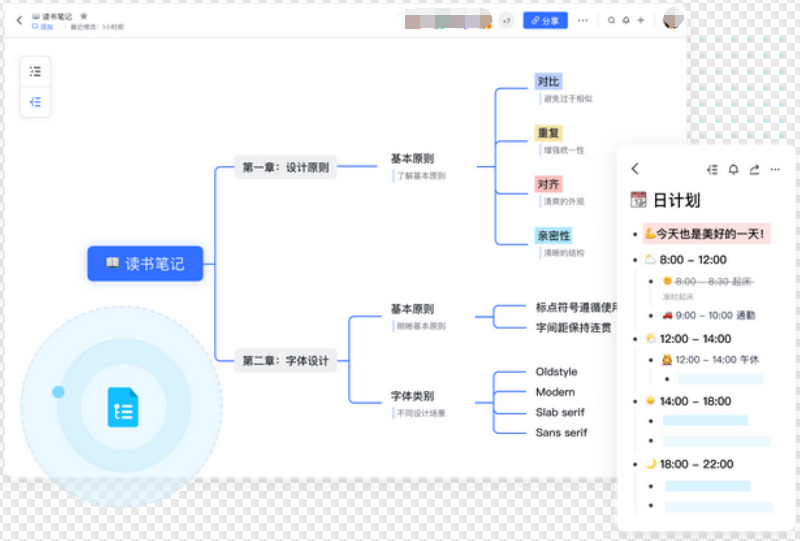The image size is (800, 541).
Task: Click the 了解基本原则 note text
Action: coord(421,176)
